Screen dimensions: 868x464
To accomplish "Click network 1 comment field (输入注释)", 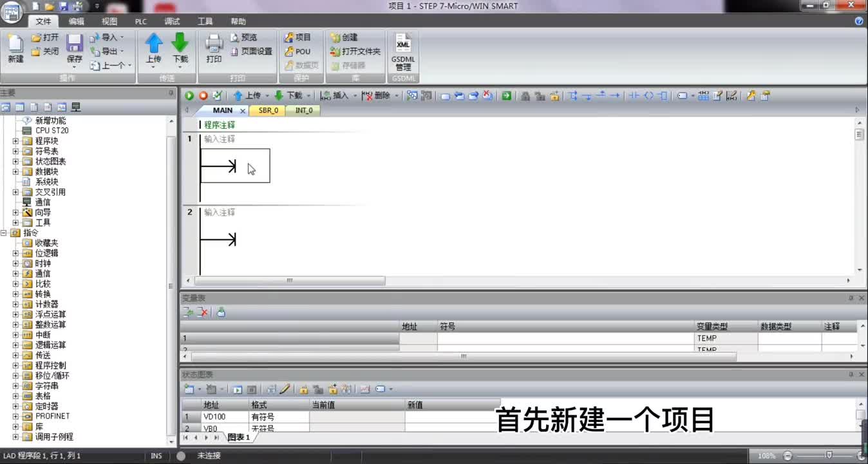I will [220, 139].
